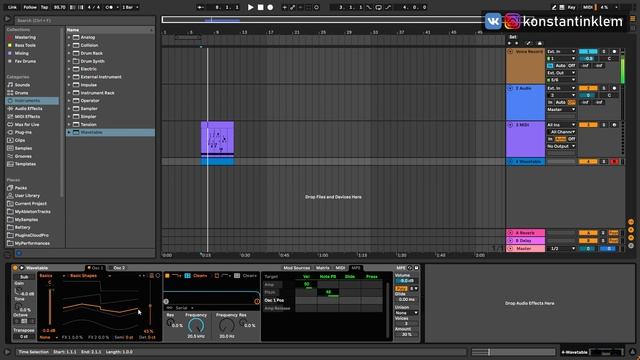The width and height of the screenshot is (640, 360).
Task: Adjust the Sub Gain knob
Action: pos(18,291)
